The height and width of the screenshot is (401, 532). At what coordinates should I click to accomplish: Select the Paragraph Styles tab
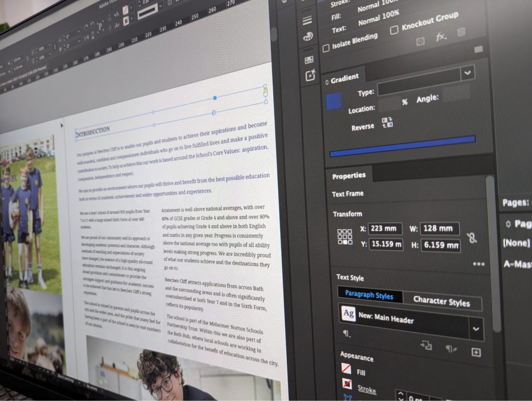point(369,295)
